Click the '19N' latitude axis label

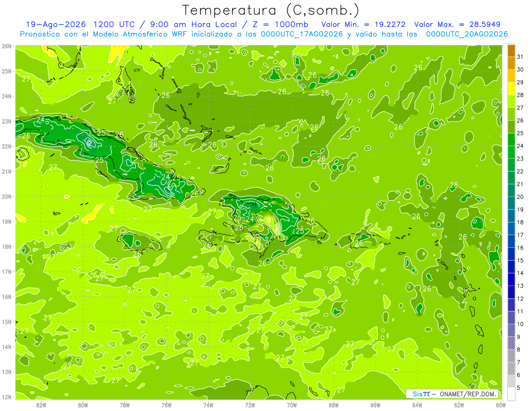[x=7, y=221]
